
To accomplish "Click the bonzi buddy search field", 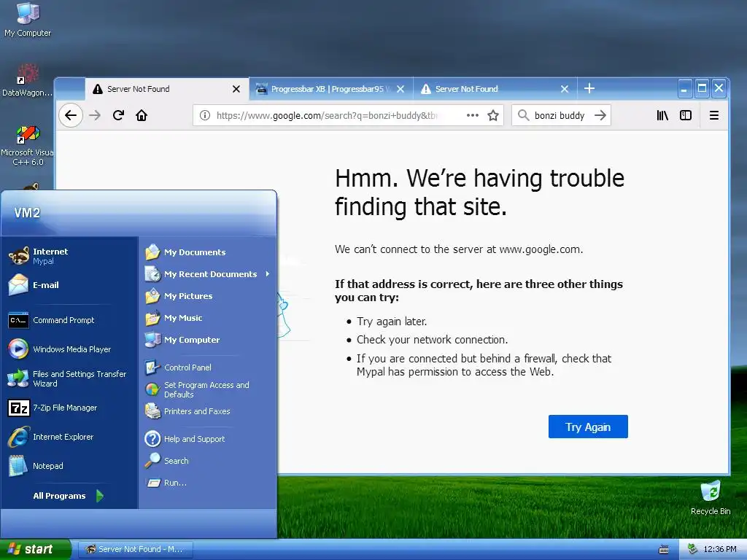I will (560, 115).
